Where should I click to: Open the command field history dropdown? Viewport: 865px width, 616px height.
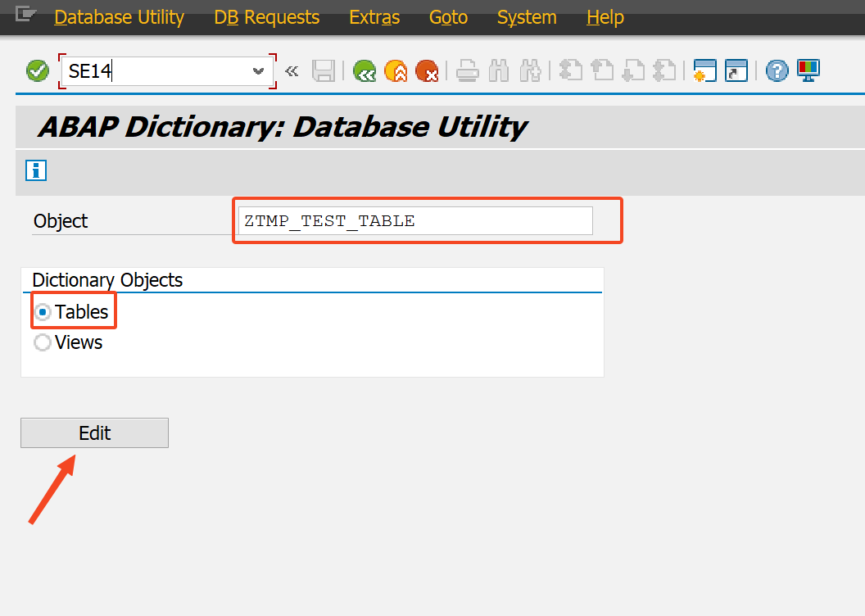pos(257,71)
